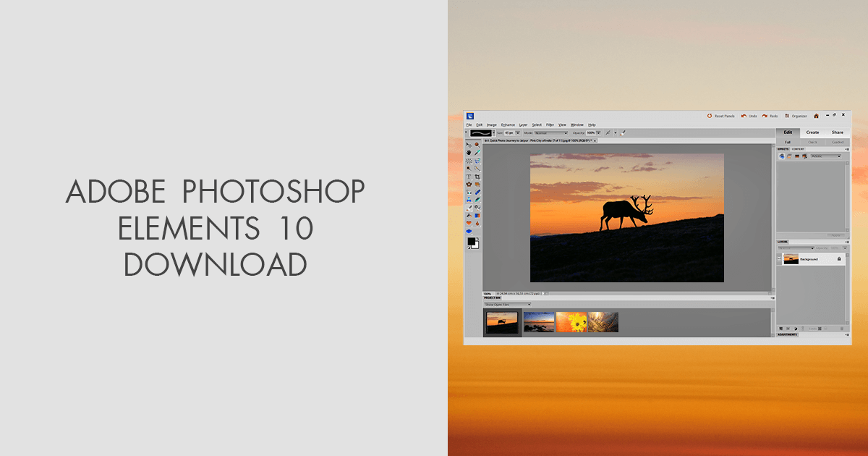Viewport: 868px width, 456px height.
Task: Select the Zoom tool in the toolbar
Action: (x=476, y=145)
